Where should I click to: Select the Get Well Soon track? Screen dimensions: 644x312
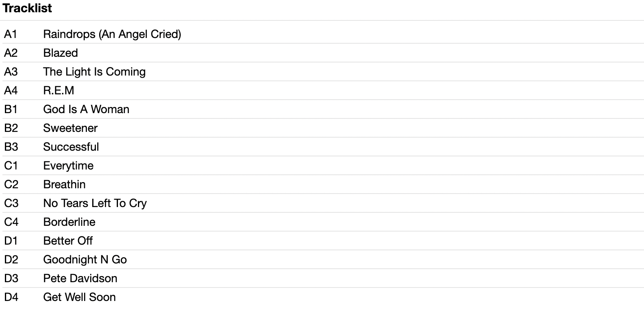coord(80,297)
